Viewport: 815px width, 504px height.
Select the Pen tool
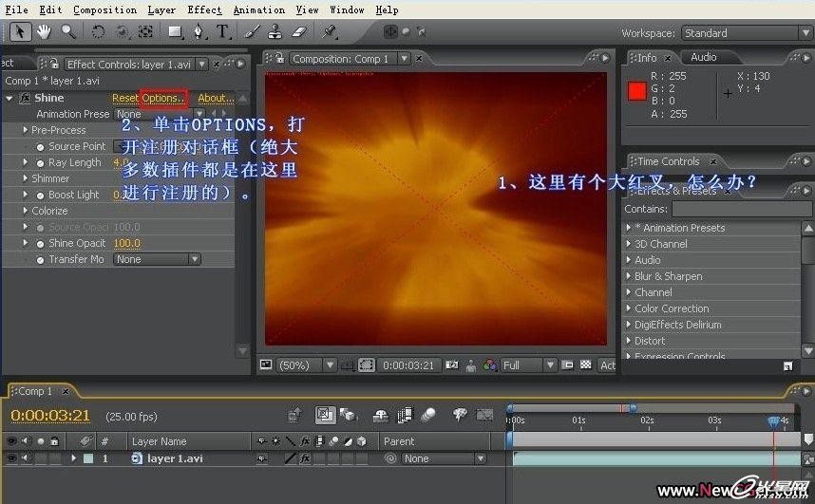click(x=199, y=32)
